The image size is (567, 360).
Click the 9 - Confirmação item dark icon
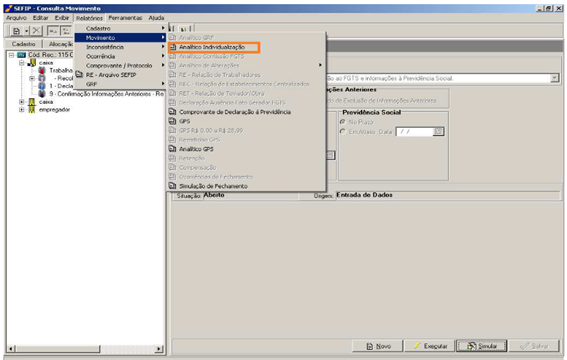[x=42, y=94]
